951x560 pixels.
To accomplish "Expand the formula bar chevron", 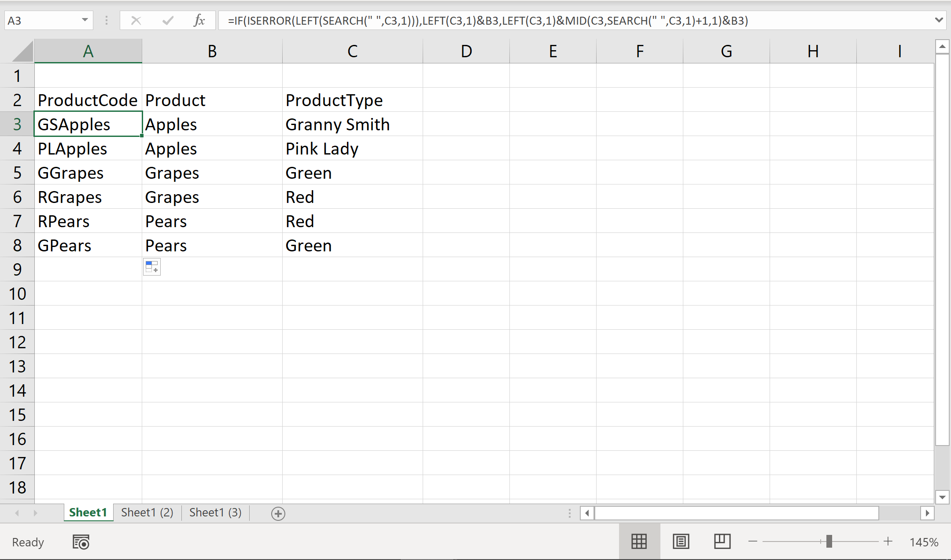I will (939, 20).
